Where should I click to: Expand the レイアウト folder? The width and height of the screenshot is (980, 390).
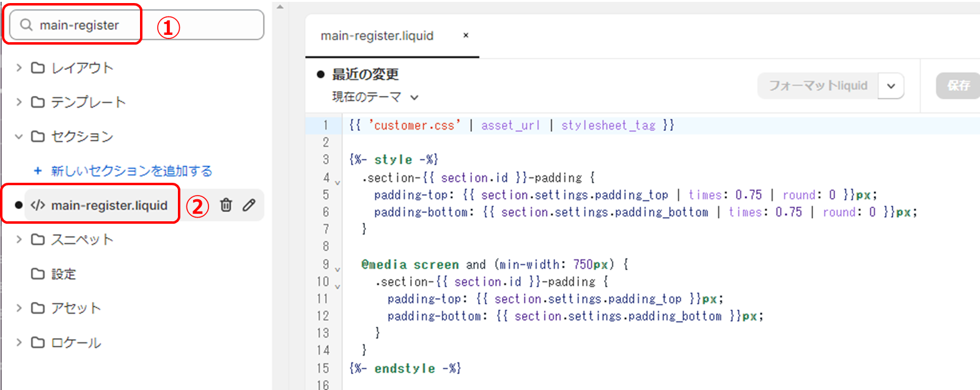tap(18, 67)
